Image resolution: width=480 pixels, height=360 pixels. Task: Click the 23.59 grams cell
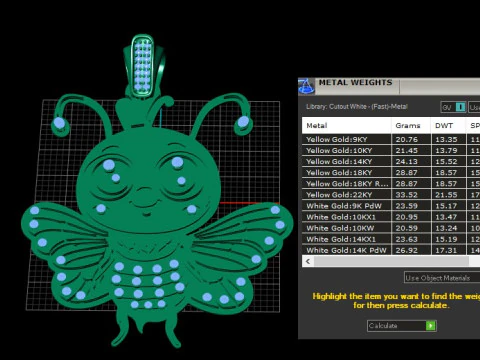point(411,206)
